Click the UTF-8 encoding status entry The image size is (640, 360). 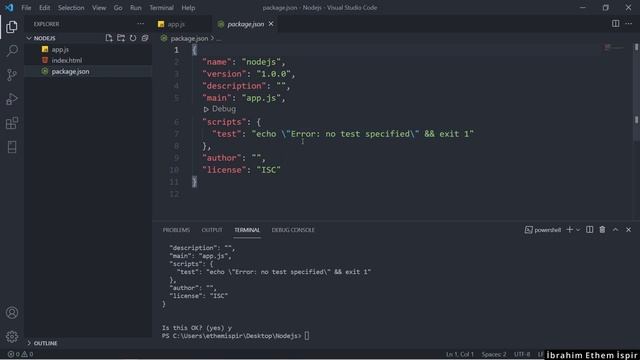pos(522,354)
